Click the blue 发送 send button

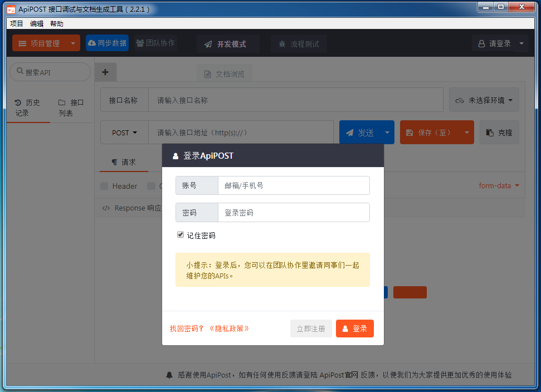point(360,133)
